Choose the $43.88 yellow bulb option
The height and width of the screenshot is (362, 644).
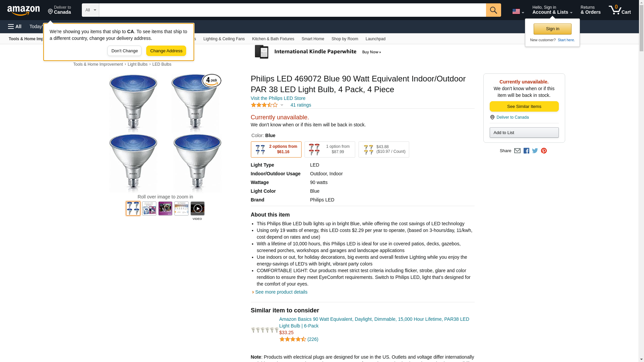[384, 149]
